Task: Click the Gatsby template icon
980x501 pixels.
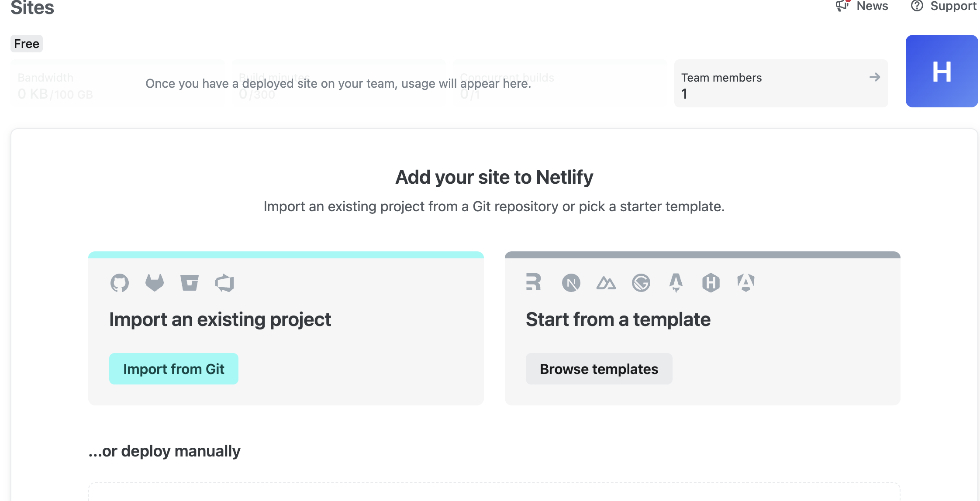Action: click(x=641, y=283)
